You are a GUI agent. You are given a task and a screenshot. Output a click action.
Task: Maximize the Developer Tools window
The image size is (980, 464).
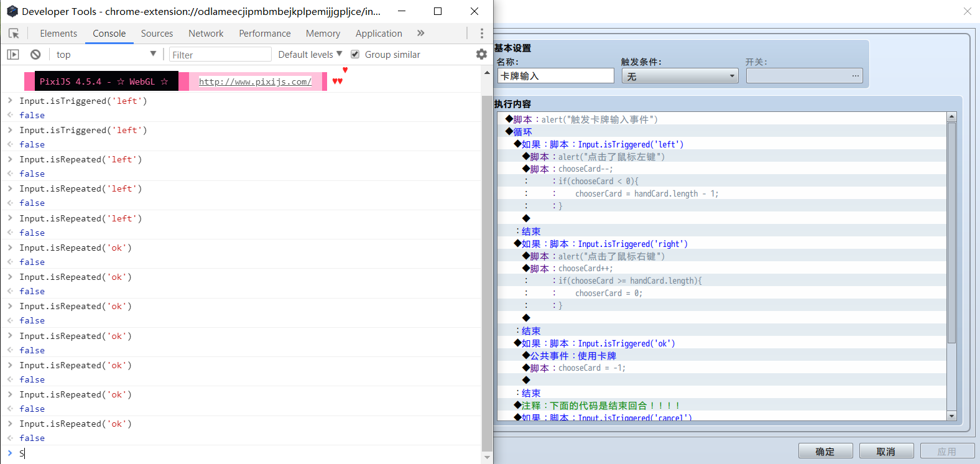coord(438,11)
